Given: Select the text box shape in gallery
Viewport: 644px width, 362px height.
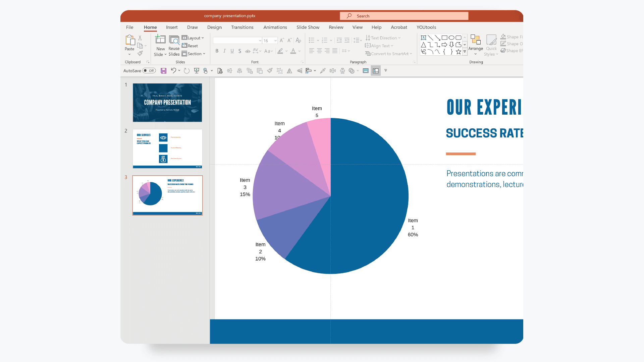Looking at the screenshot, I should (424, 38).
